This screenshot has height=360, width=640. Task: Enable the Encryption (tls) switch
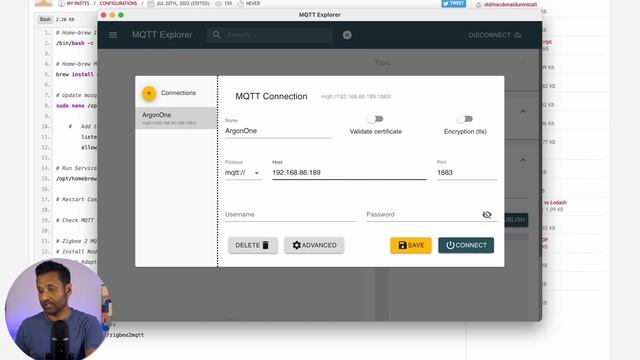pos(465,119)
